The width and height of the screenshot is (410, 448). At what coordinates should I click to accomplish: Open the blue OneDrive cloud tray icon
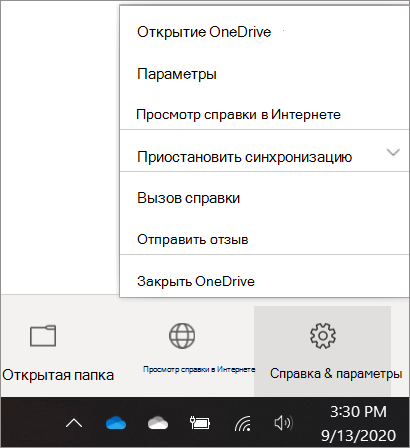(116, 423)
